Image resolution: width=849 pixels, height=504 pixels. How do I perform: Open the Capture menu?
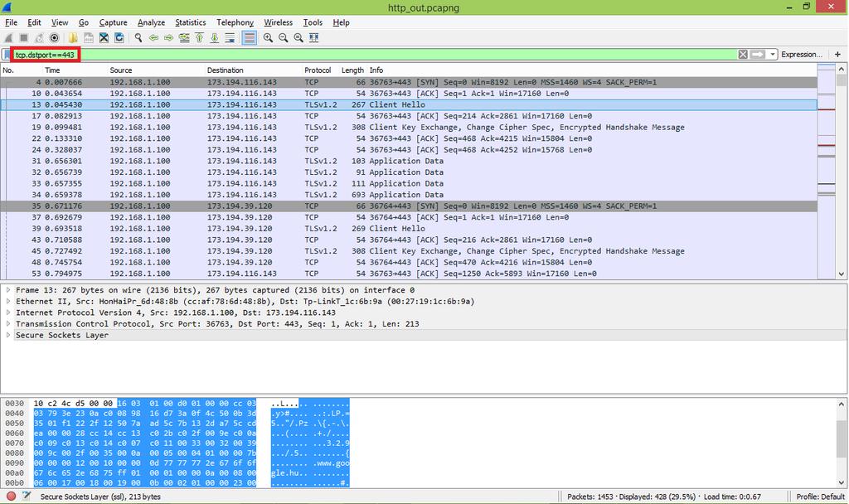click(113, 22)
